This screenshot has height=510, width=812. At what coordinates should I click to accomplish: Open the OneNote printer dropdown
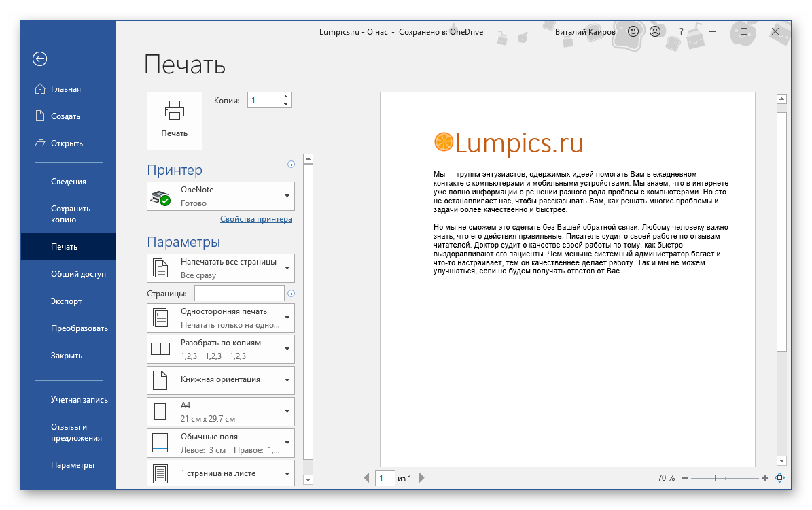tap(221, 196)
